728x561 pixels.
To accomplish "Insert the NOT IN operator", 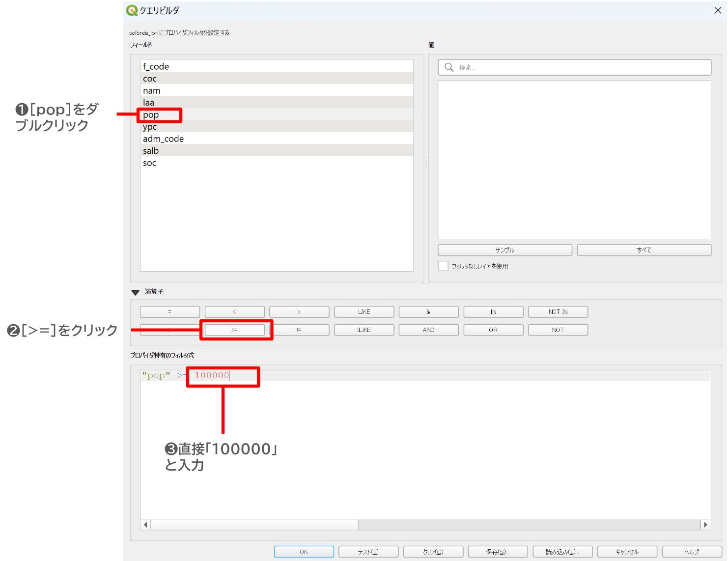I will (x=558, y=312).
